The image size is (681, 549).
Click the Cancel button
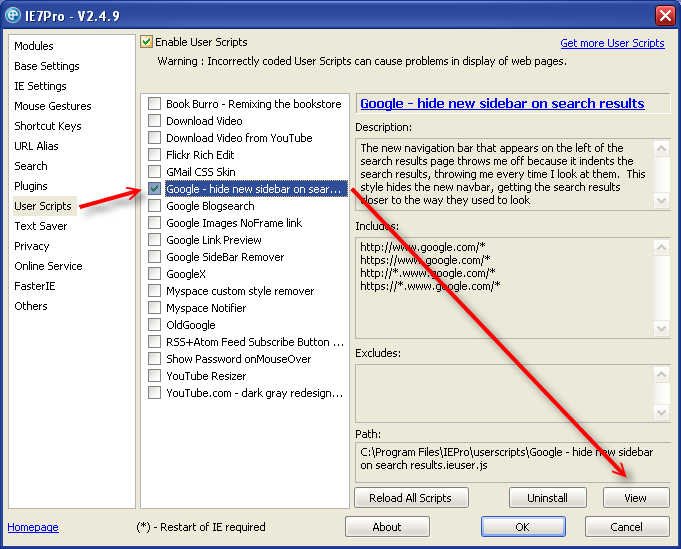click(626, 527)
